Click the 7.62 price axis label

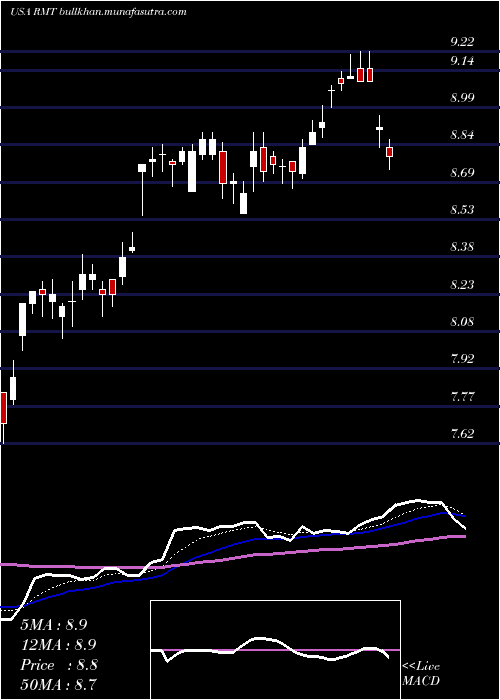[x=462, y=433]
